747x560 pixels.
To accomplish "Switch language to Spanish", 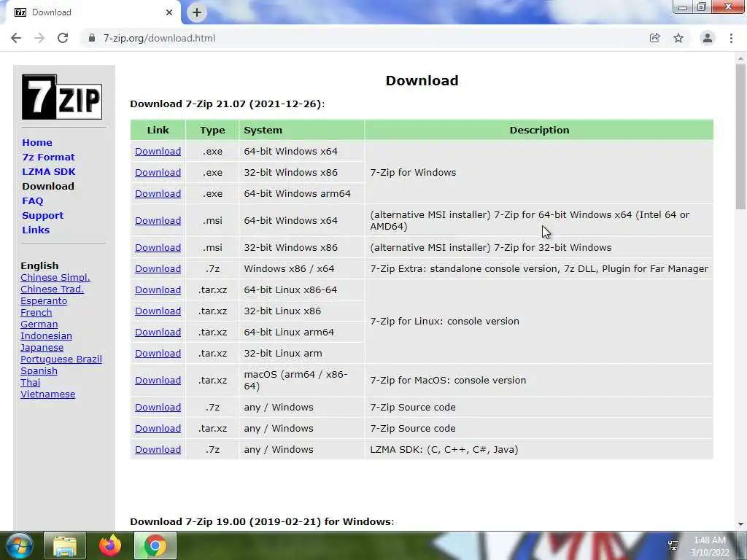I will tap(39, 371).
